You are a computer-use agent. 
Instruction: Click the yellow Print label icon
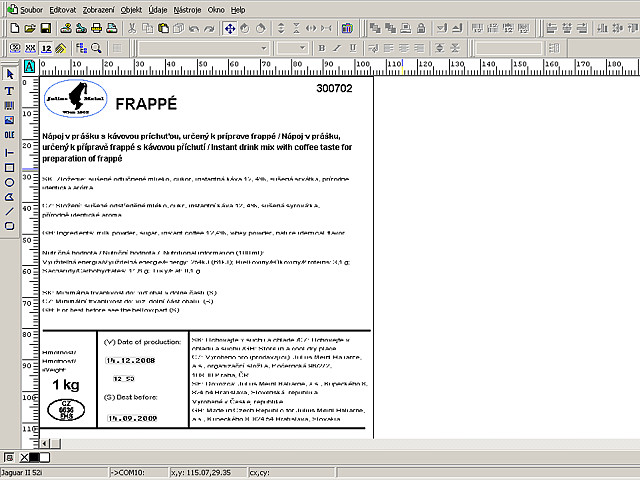coord(97,28)
